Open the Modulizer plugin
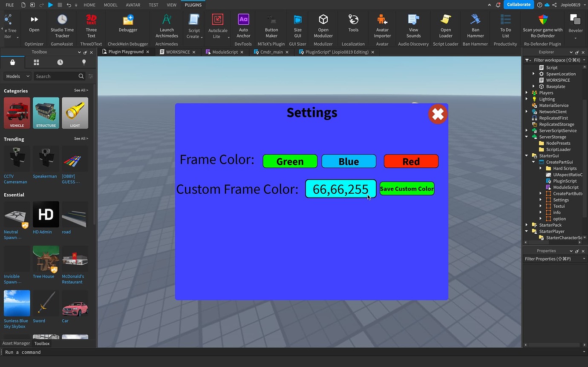588x367 pixels. click(323, 26)
